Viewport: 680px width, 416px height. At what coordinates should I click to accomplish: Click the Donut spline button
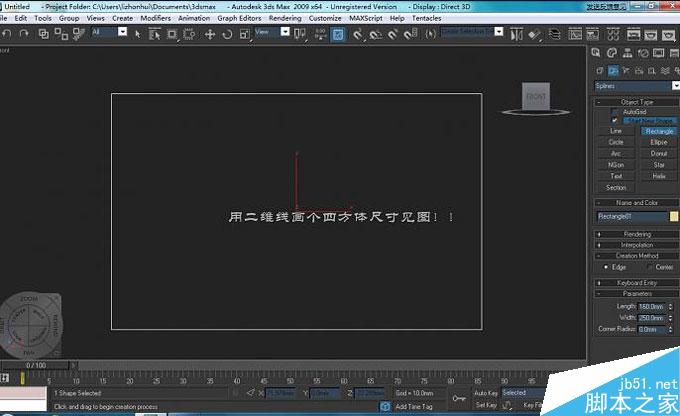(659, 154)
